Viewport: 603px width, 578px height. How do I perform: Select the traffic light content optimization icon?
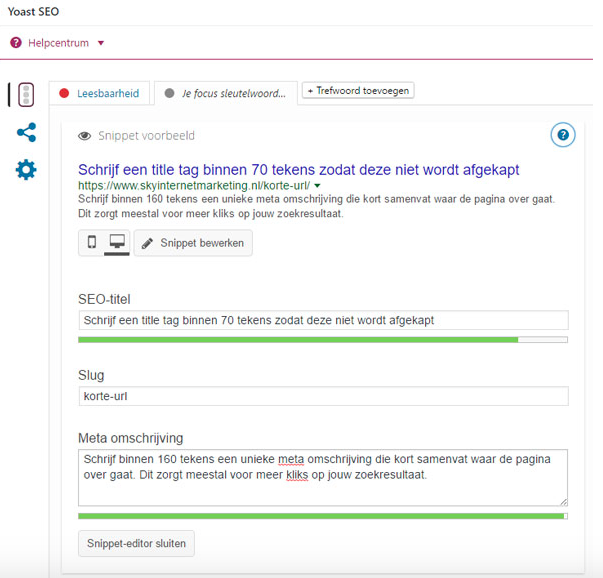pyautogui.click(x=26, y=95)
